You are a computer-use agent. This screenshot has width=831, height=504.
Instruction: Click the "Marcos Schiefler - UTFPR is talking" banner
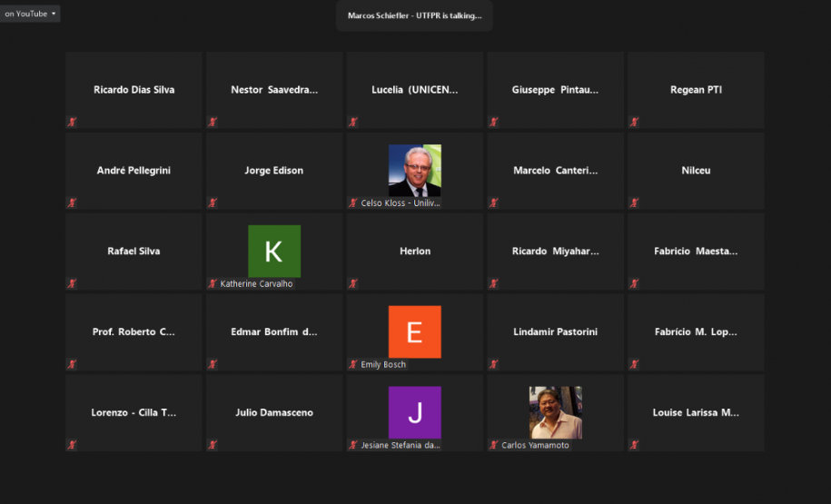click(x=414, y=15)
